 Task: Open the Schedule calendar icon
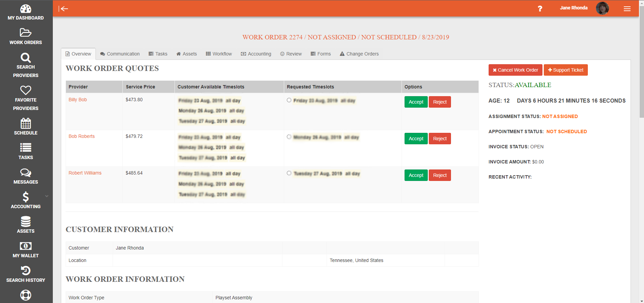[x=26, y=123]
